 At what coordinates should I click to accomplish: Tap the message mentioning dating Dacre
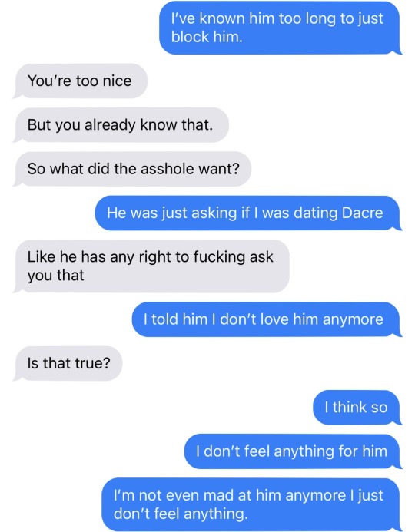pyautogui.click(x=247, y=213)
